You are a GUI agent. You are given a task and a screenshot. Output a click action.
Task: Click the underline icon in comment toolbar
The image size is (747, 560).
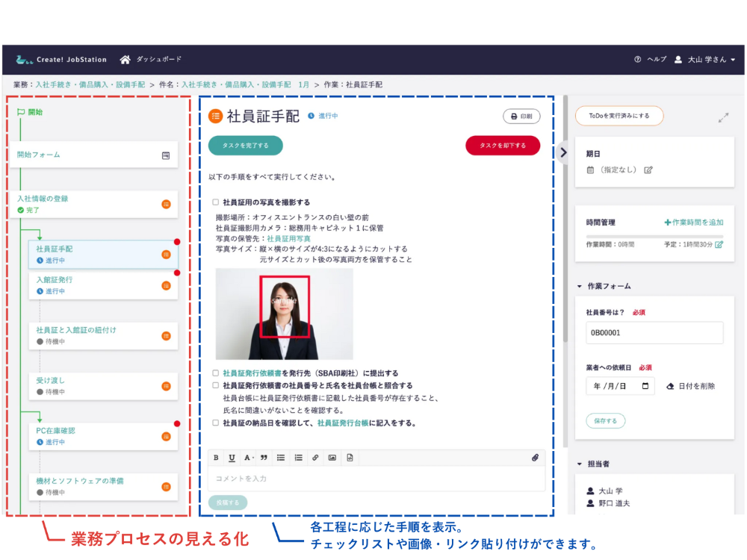(232, 458)
